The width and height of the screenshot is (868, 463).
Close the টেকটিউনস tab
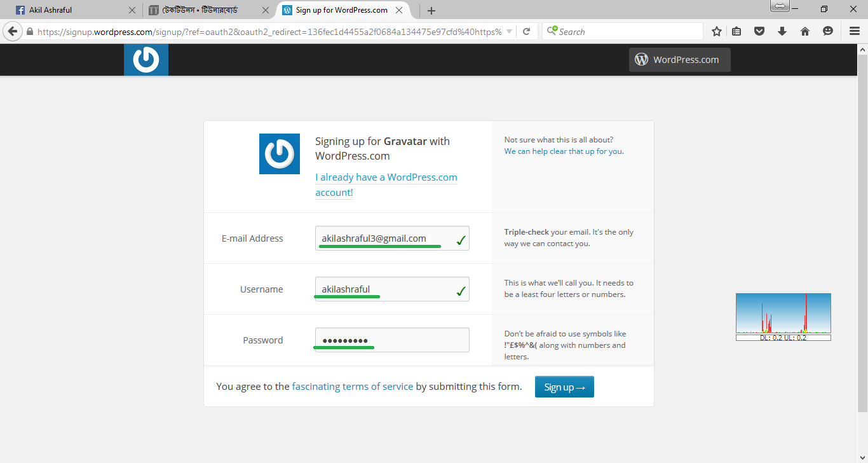266,10
